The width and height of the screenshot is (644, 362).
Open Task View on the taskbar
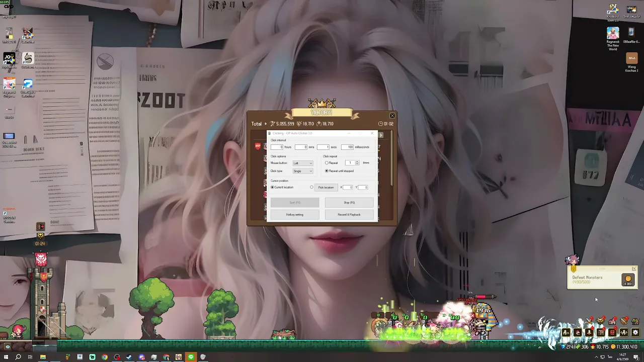click(30, 357)
